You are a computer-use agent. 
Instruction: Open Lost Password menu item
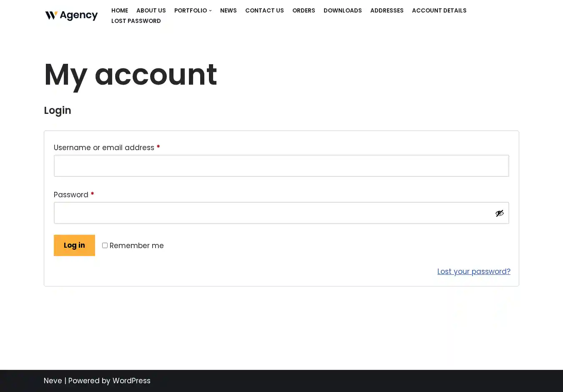click(x=136, y=21)
